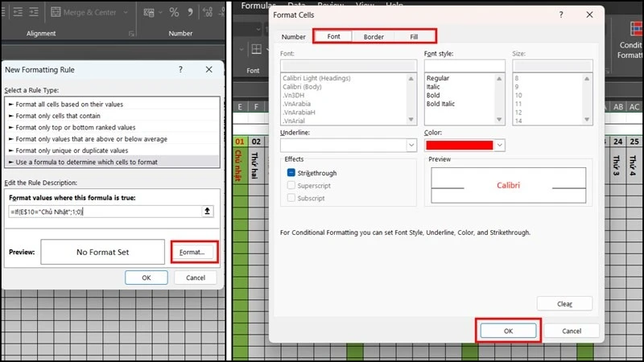
Task: Switch to the Border tab
Action: [374, 36]
